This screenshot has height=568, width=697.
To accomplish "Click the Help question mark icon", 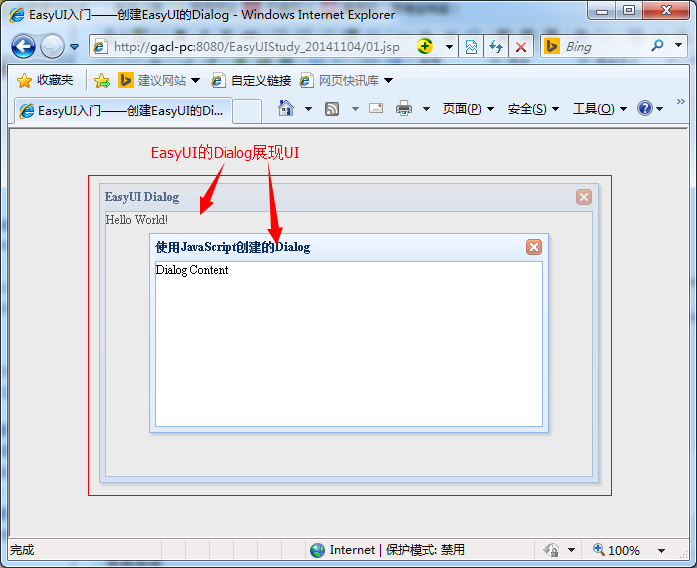I will pos(645,108).
